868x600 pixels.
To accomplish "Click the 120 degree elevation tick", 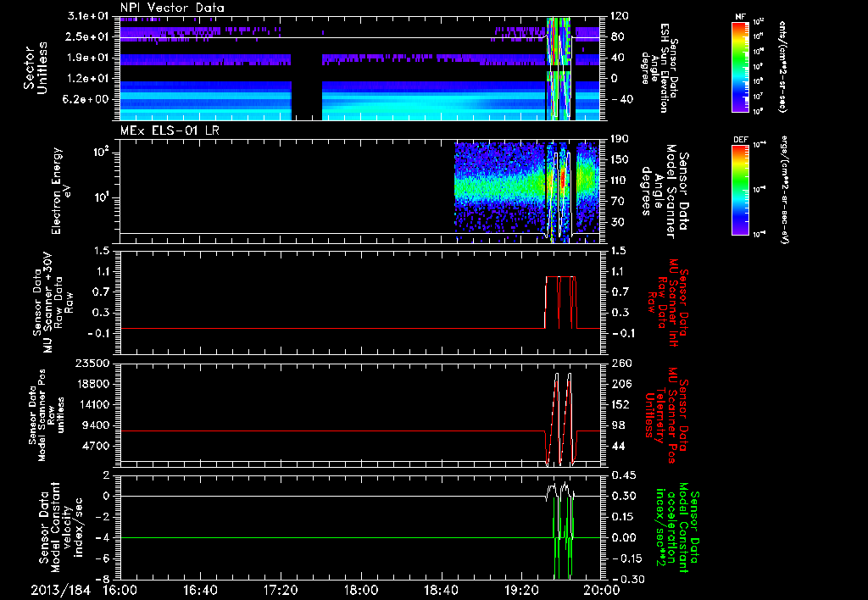I will [620, 16].
